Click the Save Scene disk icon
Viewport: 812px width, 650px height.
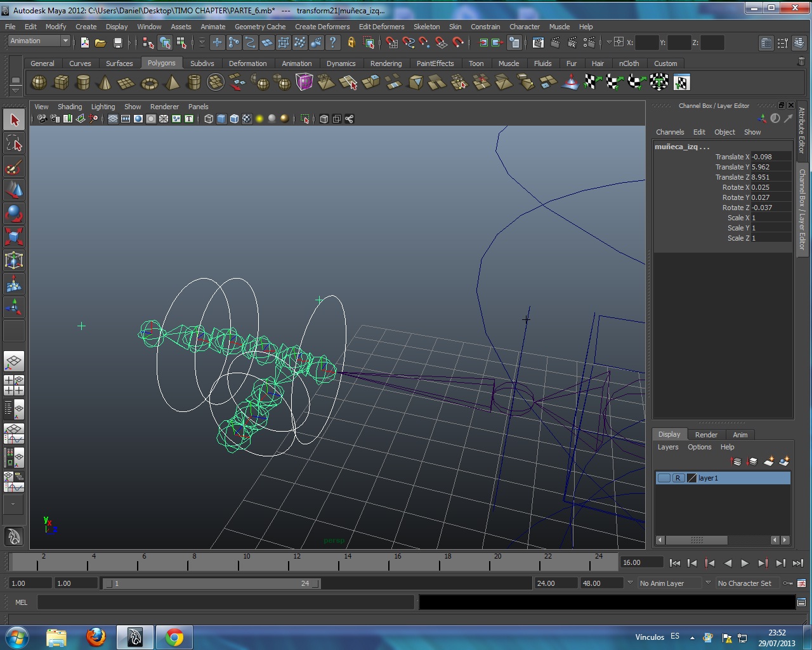pos(117,43)
